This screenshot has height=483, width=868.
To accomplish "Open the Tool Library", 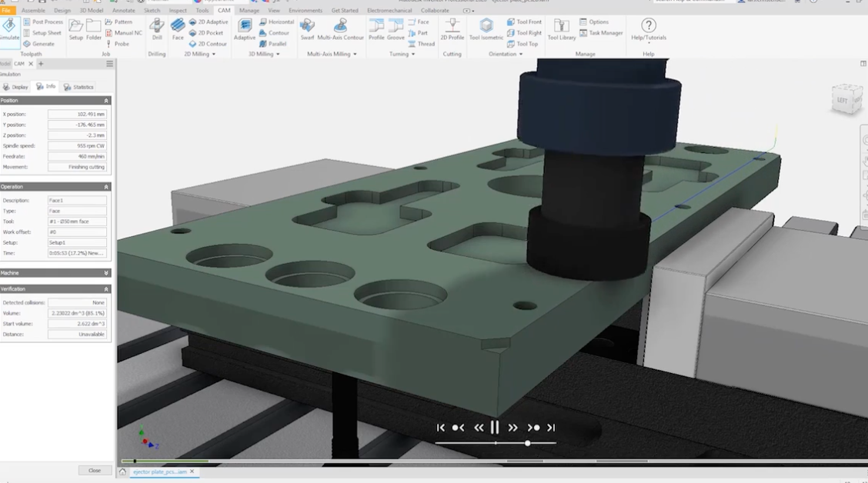I will tap(561, 29).
